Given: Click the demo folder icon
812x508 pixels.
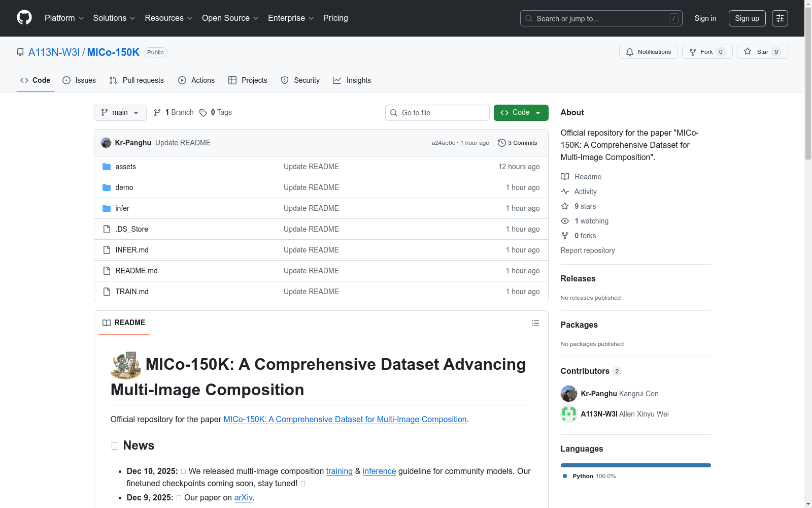Looking at the screenshot, I should point(107,187).
